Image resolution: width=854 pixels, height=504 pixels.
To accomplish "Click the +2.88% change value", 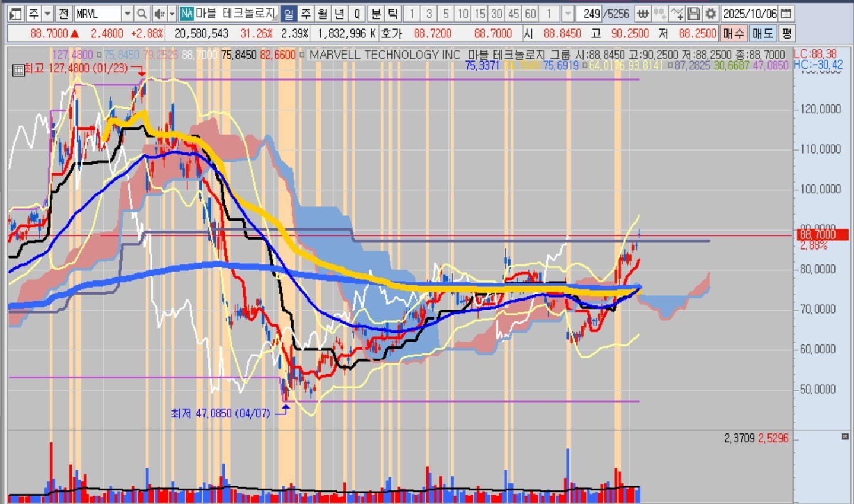I will (146, 34).
